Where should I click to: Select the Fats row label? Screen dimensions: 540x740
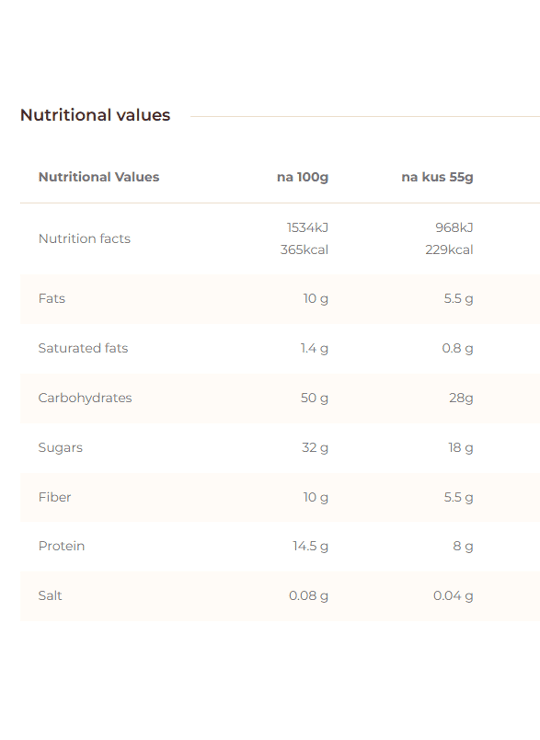click(51, 299)
